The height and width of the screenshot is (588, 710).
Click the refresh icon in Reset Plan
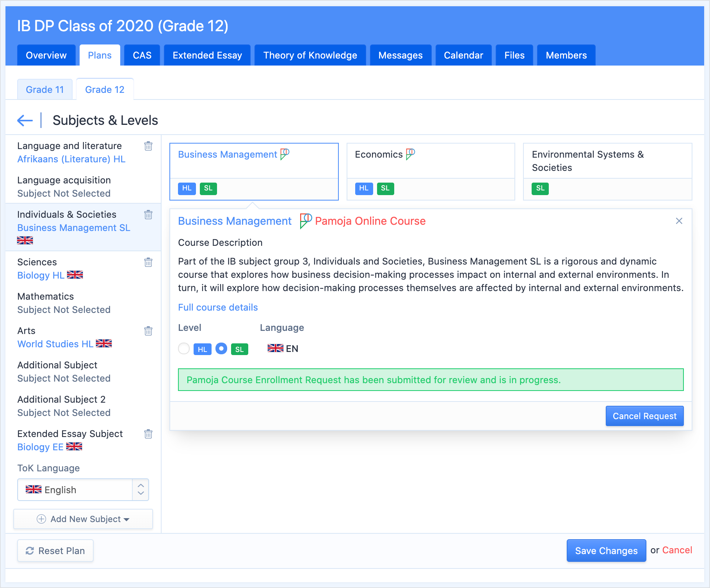click(x=30, y=551)
